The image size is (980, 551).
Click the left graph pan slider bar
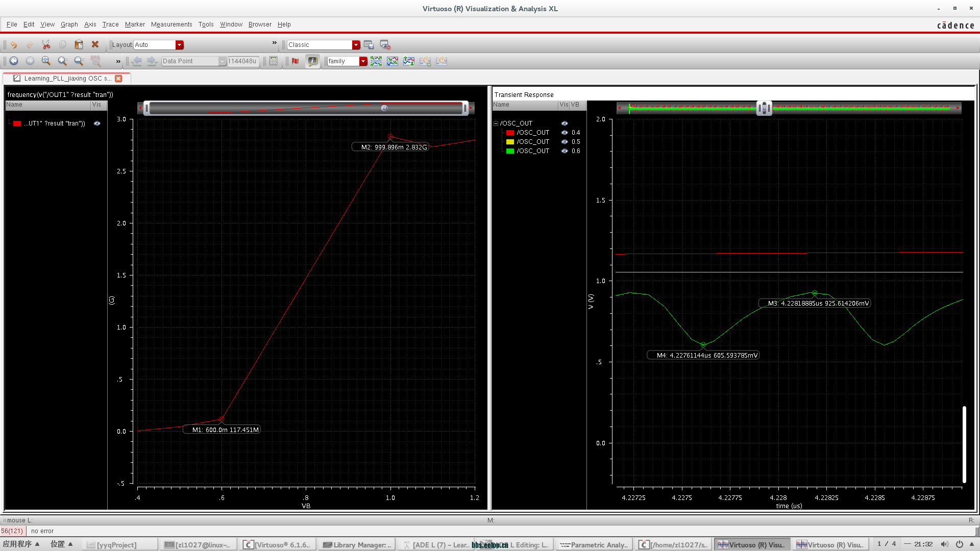[x=306, y=108]
